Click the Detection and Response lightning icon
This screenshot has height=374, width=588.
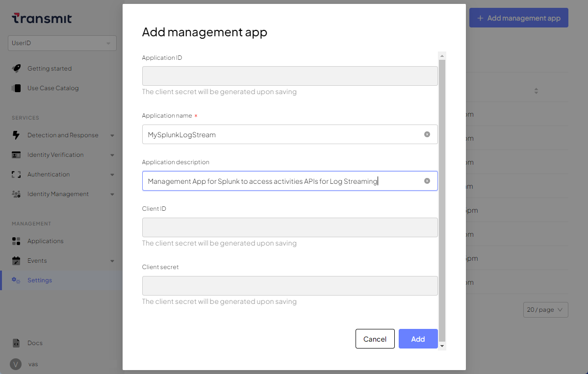(x=16, y=135)
